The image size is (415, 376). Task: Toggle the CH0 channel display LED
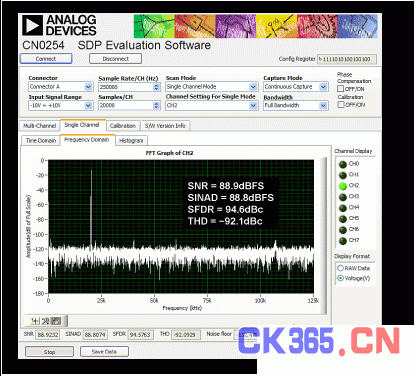343,164
